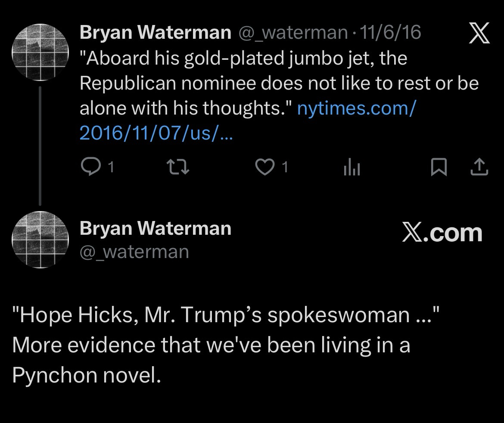The width and height of the screenshot is (504, 423).
Task: Open the profile picture on the lower tweet
Action: point(40,240)
